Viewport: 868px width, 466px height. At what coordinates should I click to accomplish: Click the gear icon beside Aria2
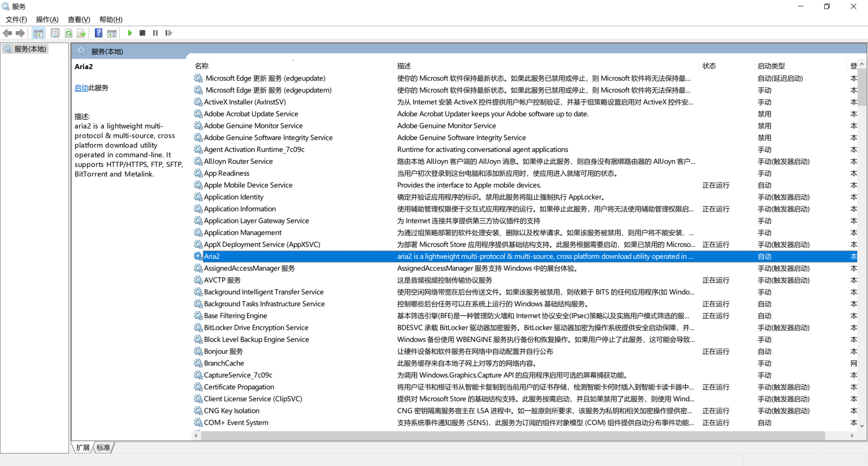[198, 256]
